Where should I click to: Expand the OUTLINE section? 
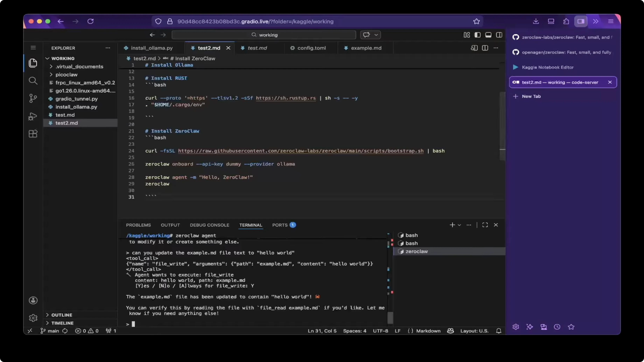coord(61,315)
